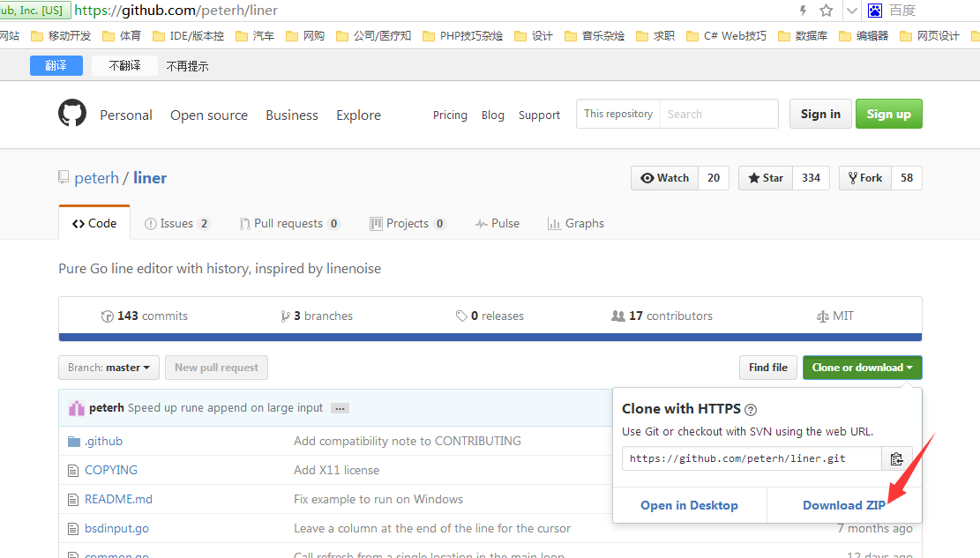Open the Pulse tab

[497, 224]
